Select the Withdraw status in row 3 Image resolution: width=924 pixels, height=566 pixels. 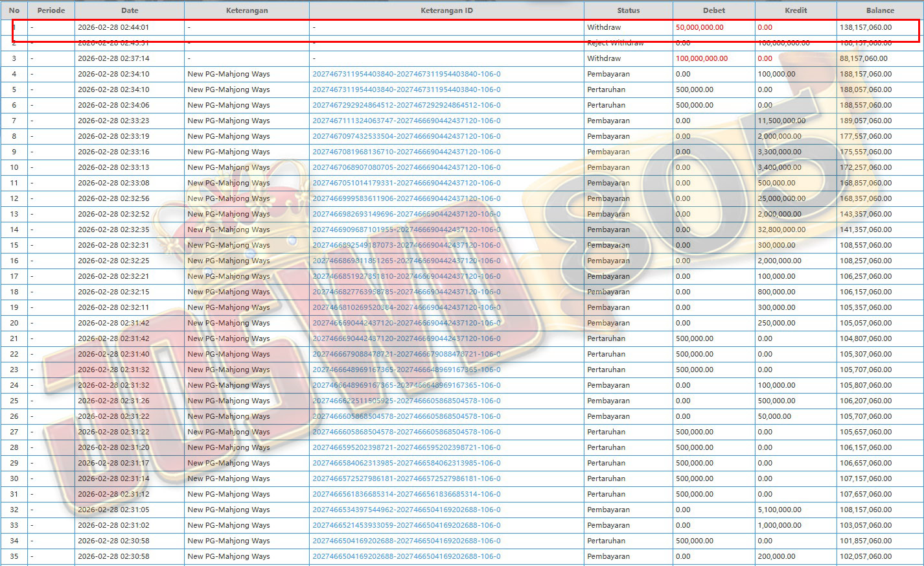tap(604, 58)
